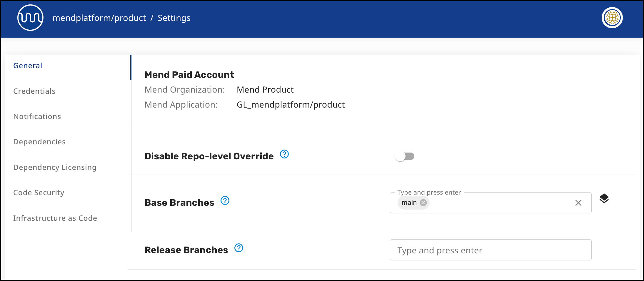Open the Credentials settings tab
644x281 pixels.
tap(34, 91)
